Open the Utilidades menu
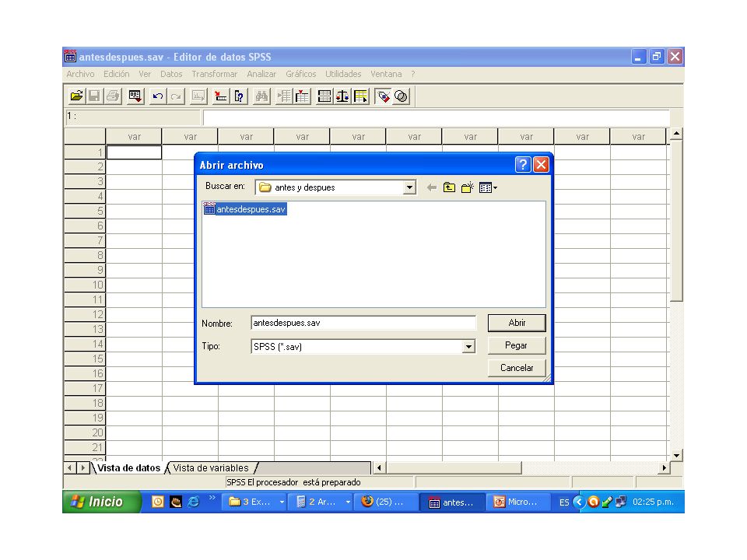 [x=343, y=74]
